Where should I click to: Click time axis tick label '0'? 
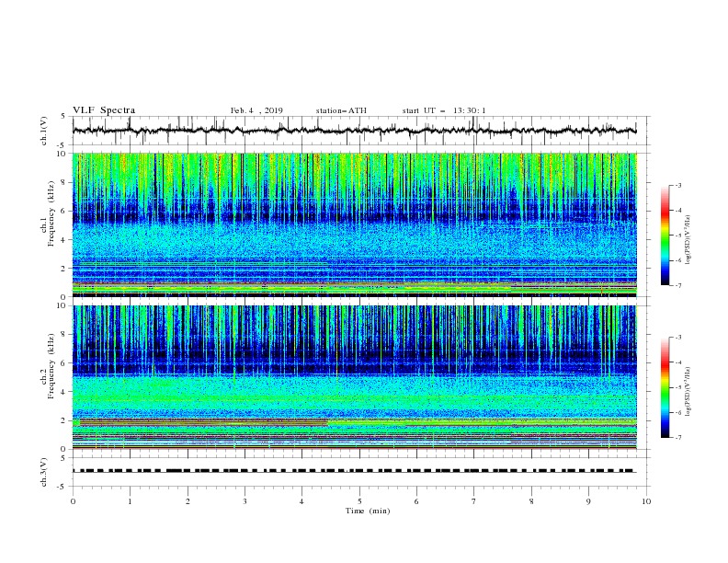(73, 501)
